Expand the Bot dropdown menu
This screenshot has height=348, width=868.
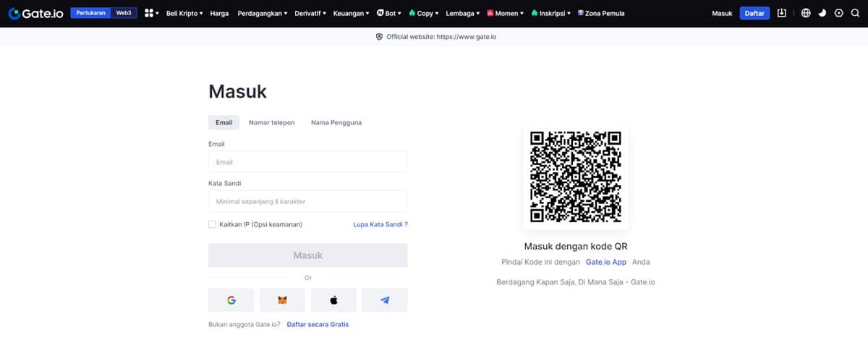(x=389, y=13)
